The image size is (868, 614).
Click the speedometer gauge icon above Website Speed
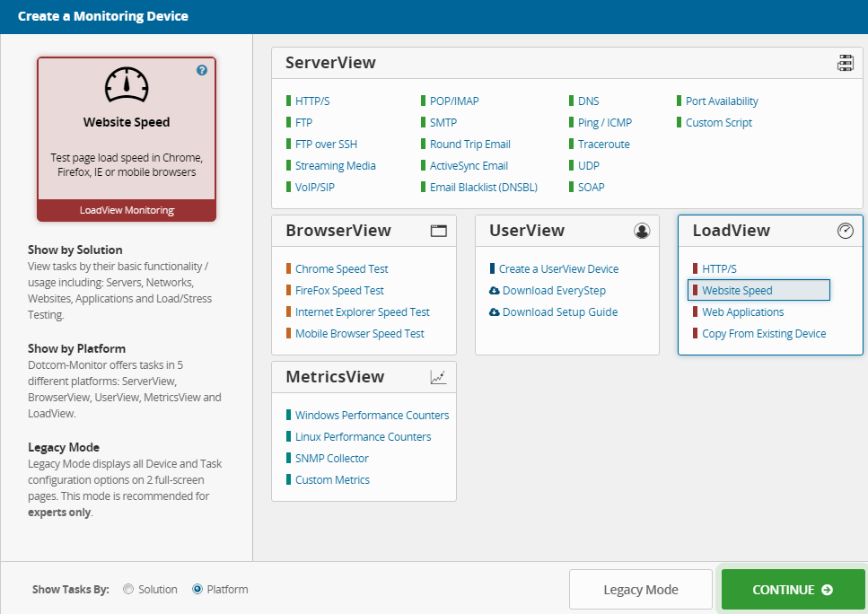coord(127,84)
